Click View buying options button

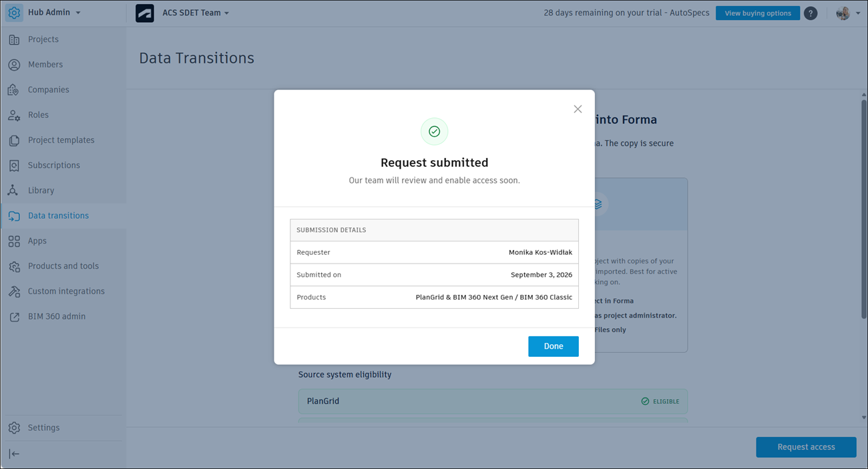point(758,13)
